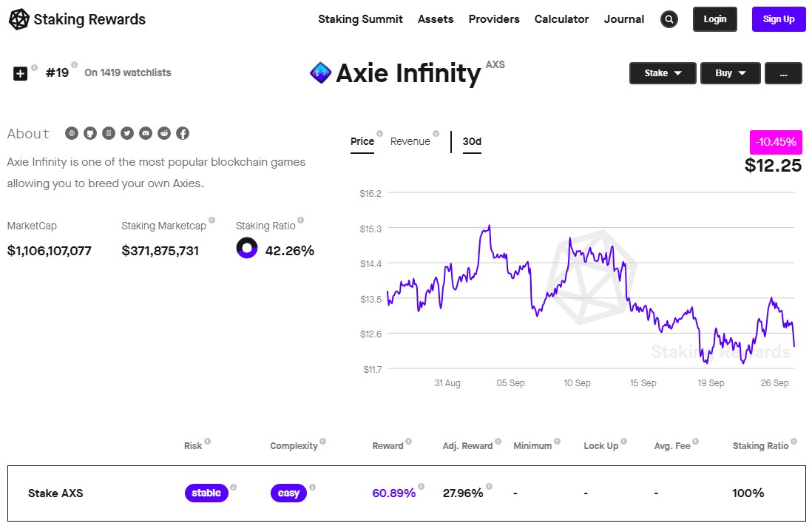
Task: Click the easy complexity badge
Action: coord(288,493)
